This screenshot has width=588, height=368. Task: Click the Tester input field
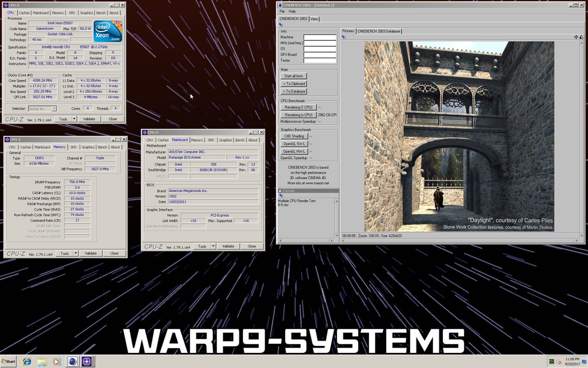click(x=320, y=60)
